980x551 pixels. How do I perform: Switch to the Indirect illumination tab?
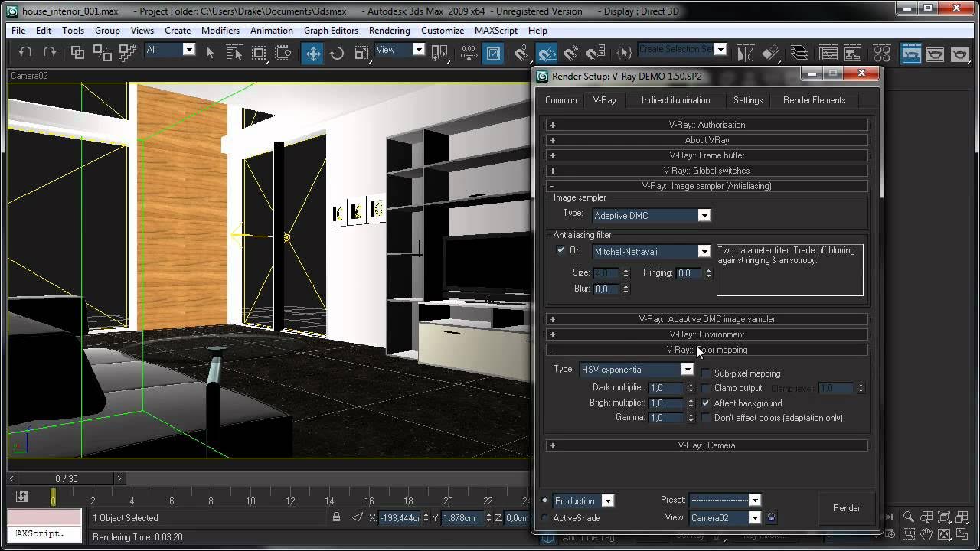coord(675,100)
